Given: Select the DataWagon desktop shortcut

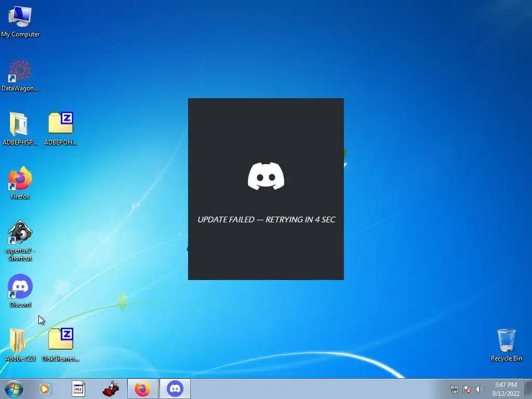Looking at the screenshot, I should [20, 75].
